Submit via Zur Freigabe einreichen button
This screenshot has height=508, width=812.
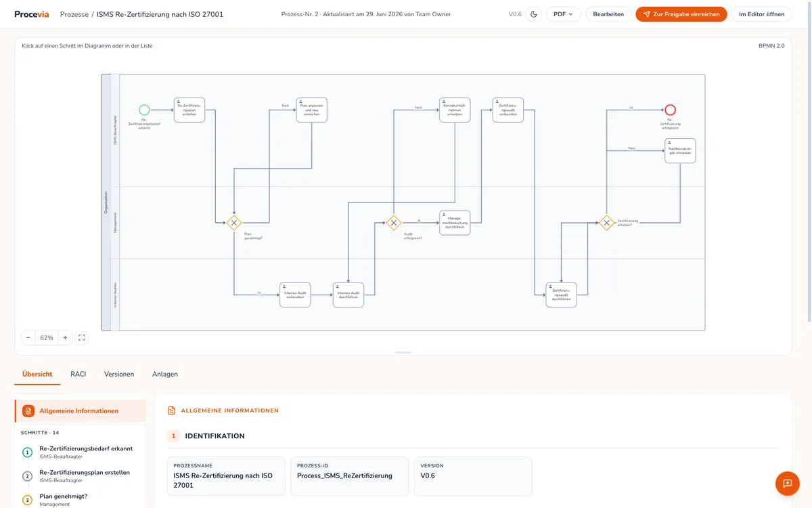pyautogui.click(x=681, y=14)
